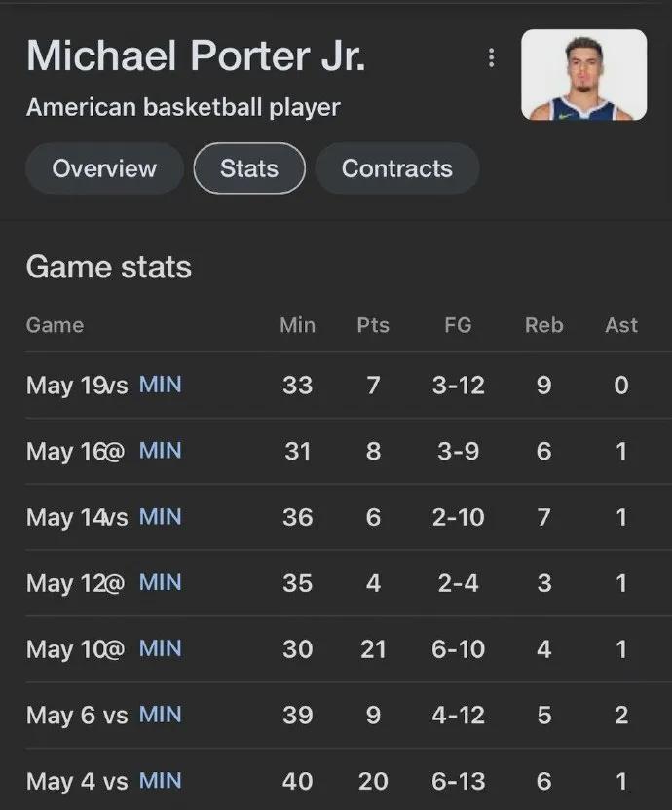Image resolution: width=672 pixels, height=810 pixels.
Task: Open the three-dot more options menu
Action: [x=491, y=57]
